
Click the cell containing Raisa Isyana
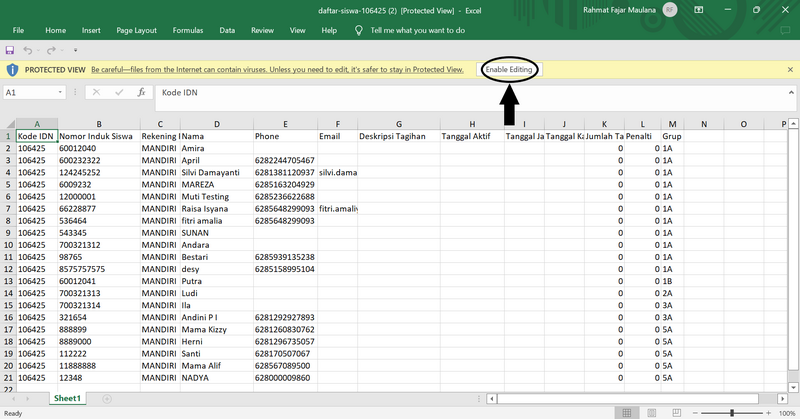coord(217,209)
